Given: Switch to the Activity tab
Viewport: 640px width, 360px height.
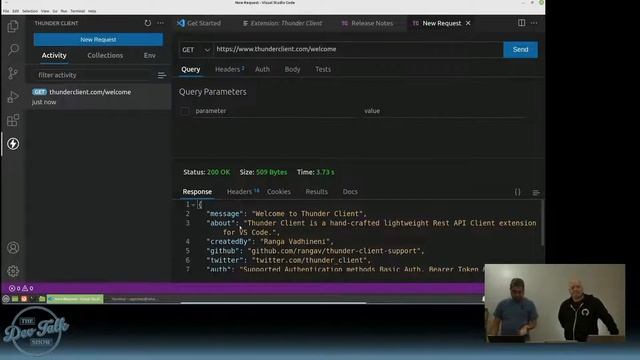Looking at the screenshot, I should pyautogui.click(x=54, y=56).
